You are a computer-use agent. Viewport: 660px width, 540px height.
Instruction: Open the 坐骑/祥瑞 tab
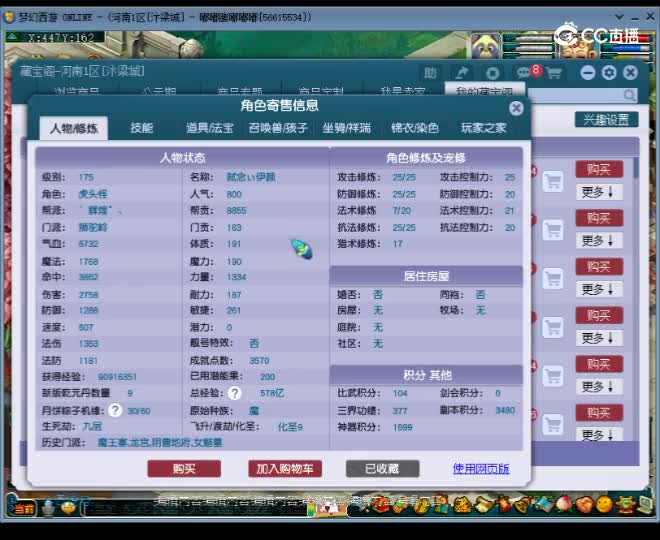tap(346, 128)
